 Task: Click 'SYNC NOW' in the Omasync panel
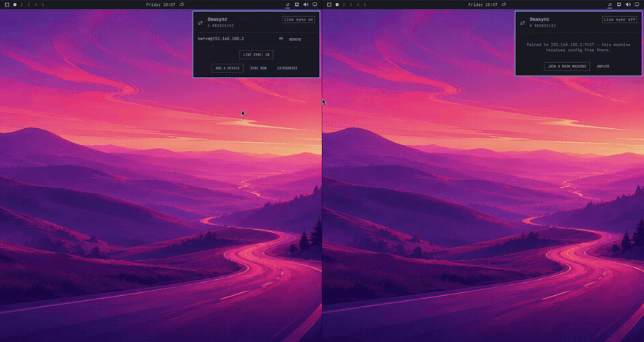(x=258, y=68)
